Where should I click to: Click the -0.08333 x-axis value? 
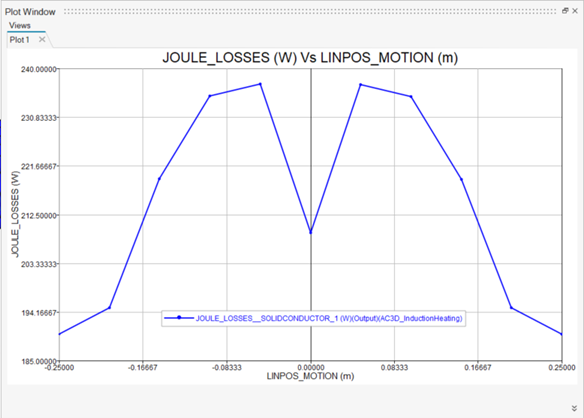click(x=227, y=368)
